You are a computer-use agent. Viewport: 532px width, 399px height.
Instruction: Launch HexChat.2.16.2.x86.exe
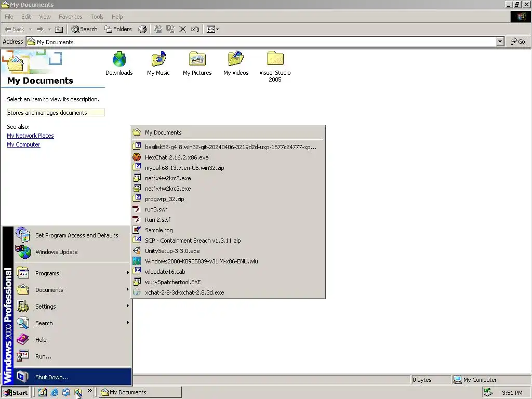click(228, 157)
